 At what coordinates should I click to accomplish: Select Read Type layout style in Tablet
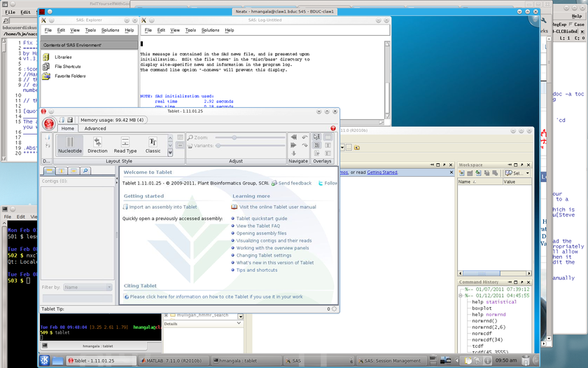point(125,145)
